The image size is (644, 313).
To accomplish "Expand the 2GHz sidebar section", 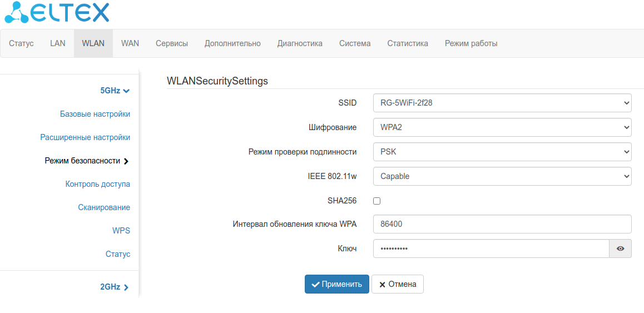I will coord(114,287).
